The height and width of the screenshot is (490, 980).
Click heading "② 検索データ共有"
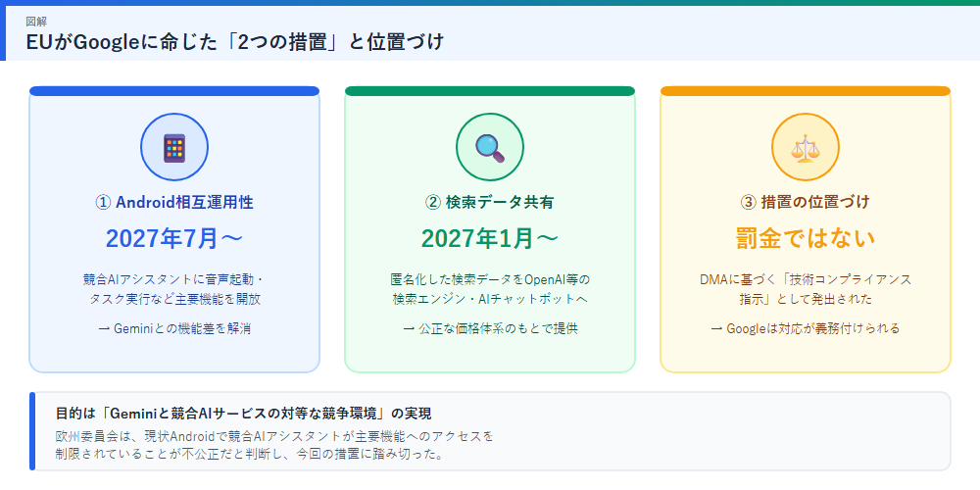pos(489,202)
